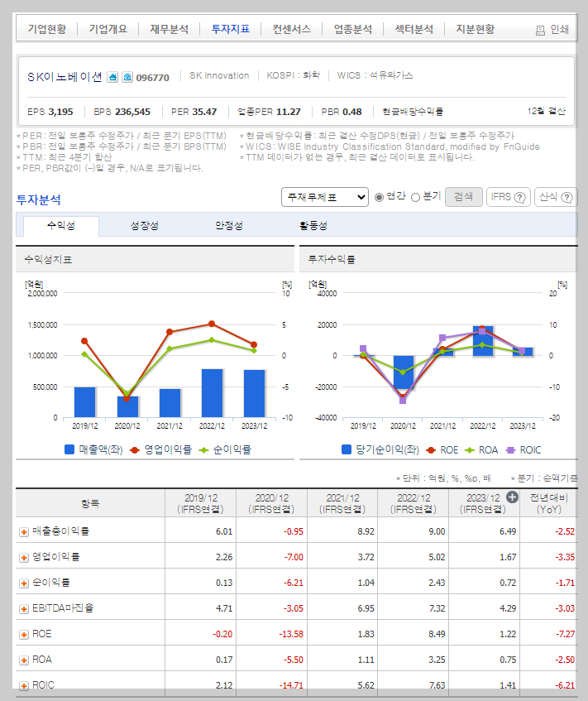Click the blue home icon beside SK이노베이션
Viewport: 588px width, 701px height.
pyautogui.click(x=112, y=77)
